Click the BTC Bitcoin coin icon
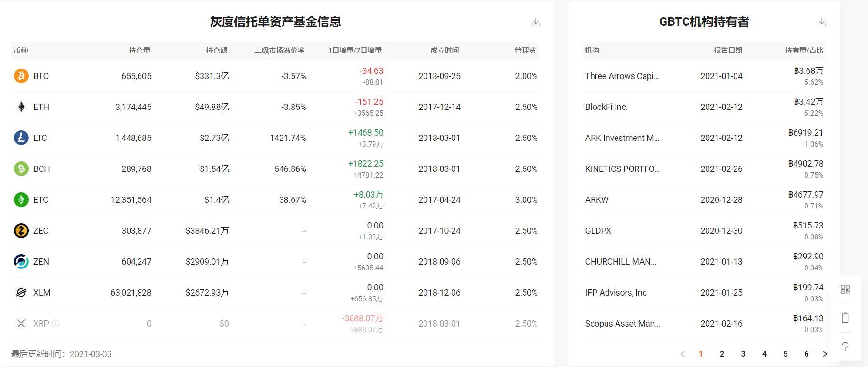Image resolution: width=868 pixels, height=367 pixels. pos(21,76)
